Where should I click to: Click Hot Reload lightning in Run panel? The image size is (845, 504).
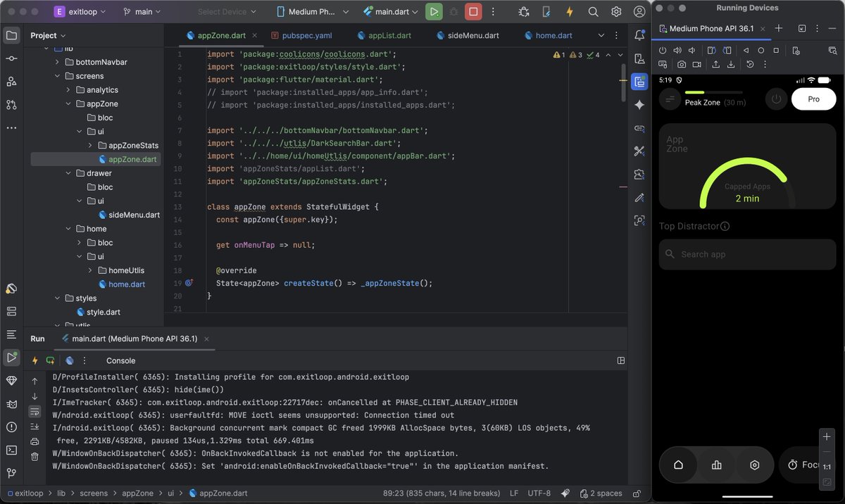point(35,360)
